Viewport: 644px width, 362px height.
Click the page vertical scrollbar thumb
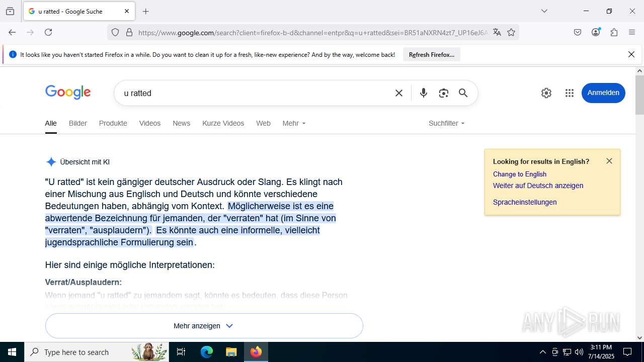click(639, 96)
